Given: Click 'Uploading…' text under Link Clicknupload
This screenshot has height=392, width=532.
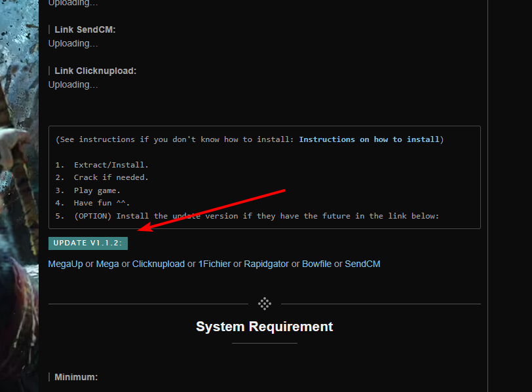Looking at the screenshot, I should [x=73, y=84].
